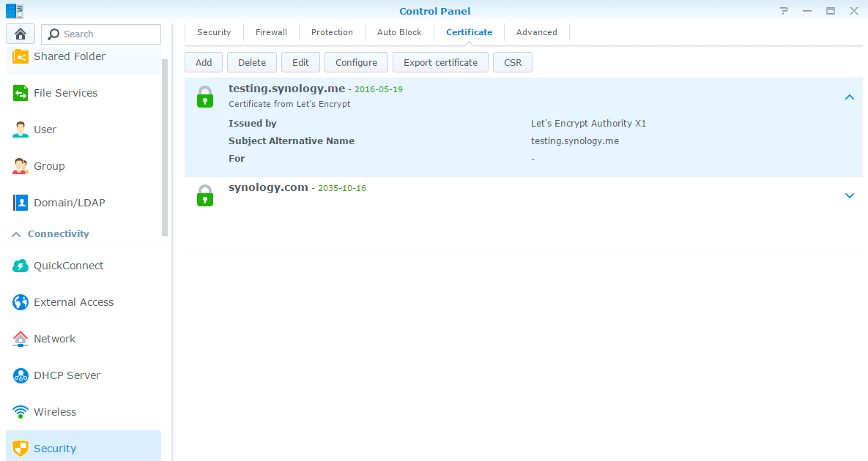Click the Add certificate button
This screenshot has width=868, height=461.
click(204, 62)
